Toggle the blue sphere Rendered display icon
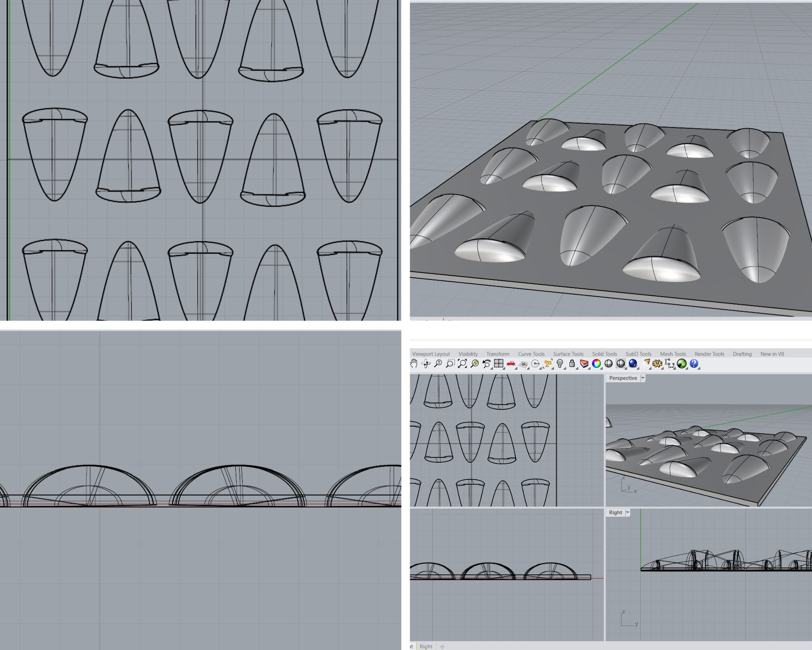Screen dimensions: 812x650 point(633,364)
